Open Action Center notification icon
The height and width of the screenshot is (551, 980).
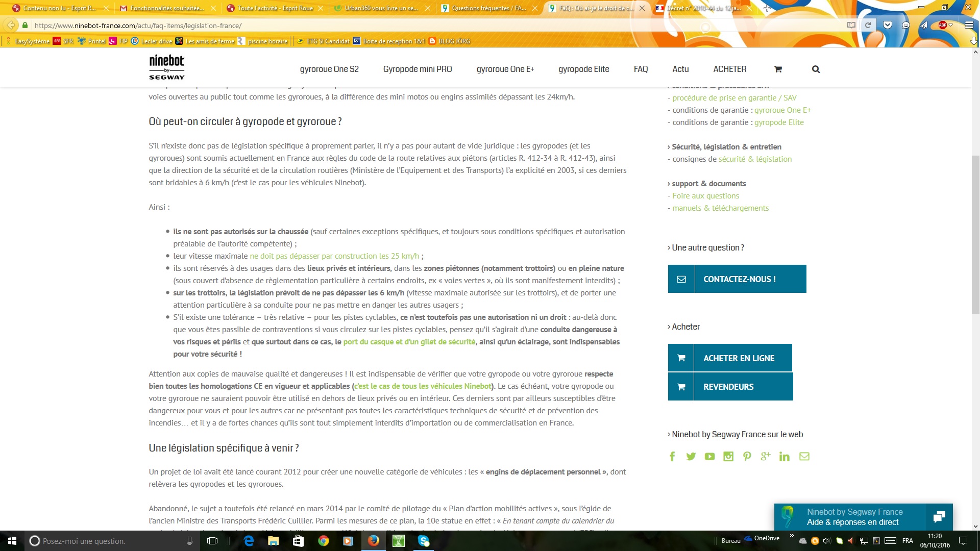[963, 541]
